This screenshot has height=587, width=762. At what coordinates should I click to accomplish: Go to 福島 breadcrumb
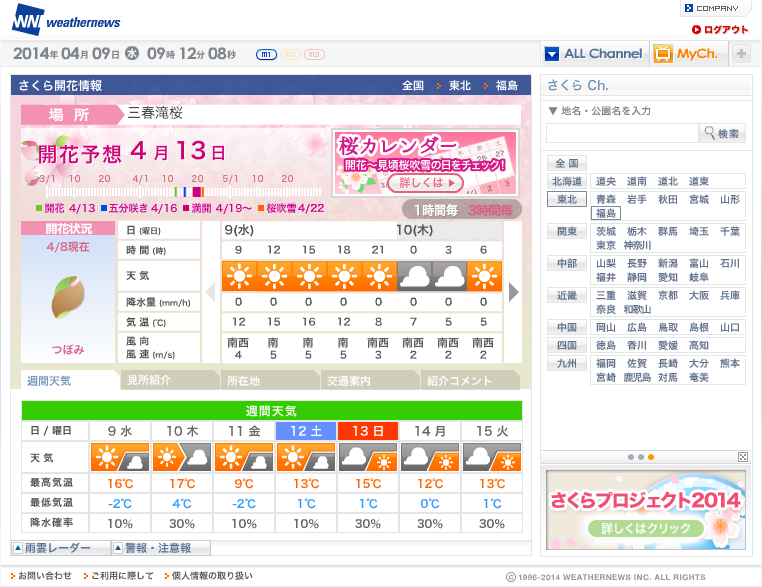[x=506, y=86]
